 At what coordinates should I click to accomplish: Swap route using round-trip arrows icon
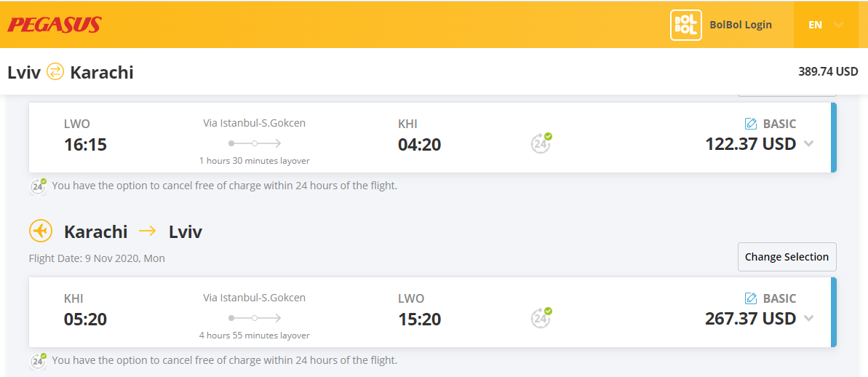coord(55,71)
